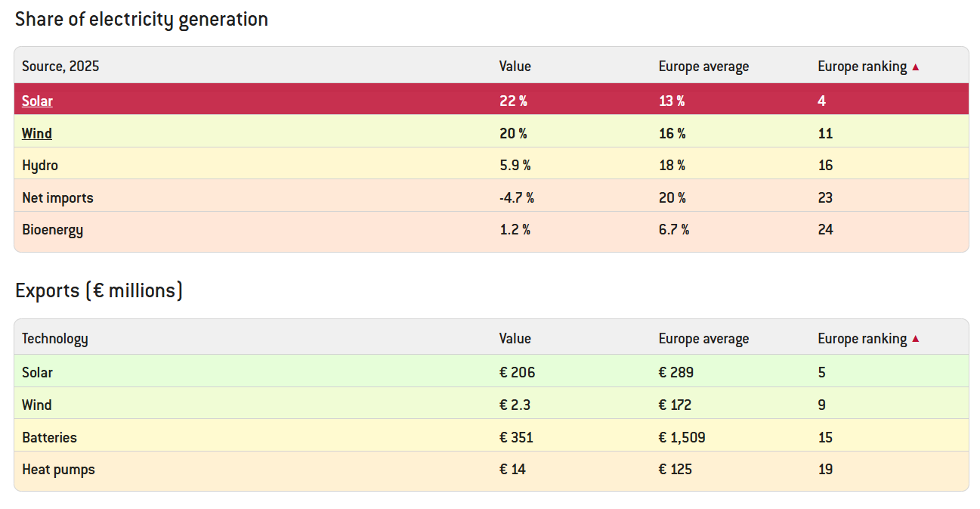Click the Exports (€ millions) heading
The height and width of the screenshot is (509, 980).
tap(99, 290)
